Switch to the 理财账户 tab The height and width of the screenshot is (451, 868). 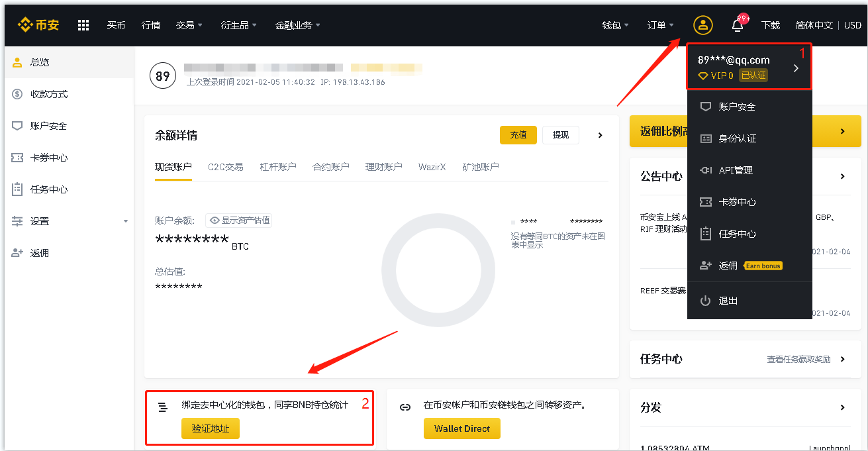coord(384,167)
